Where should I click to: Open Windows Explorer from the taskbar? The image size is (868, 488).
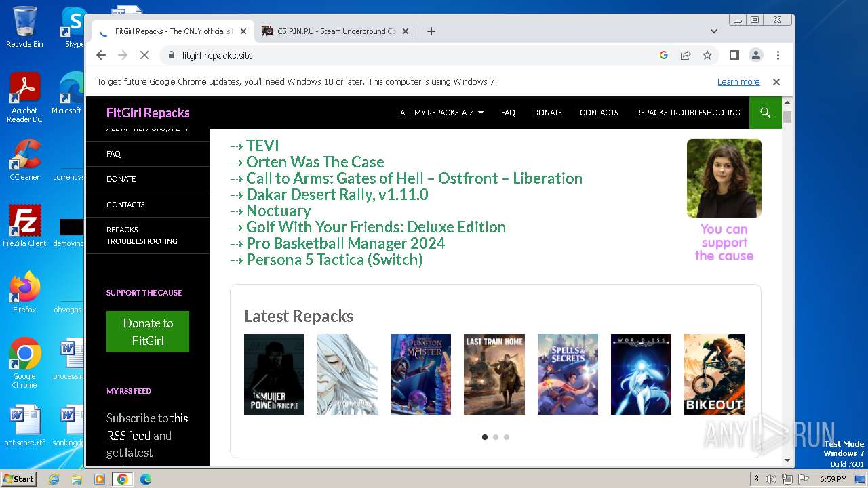77,479
